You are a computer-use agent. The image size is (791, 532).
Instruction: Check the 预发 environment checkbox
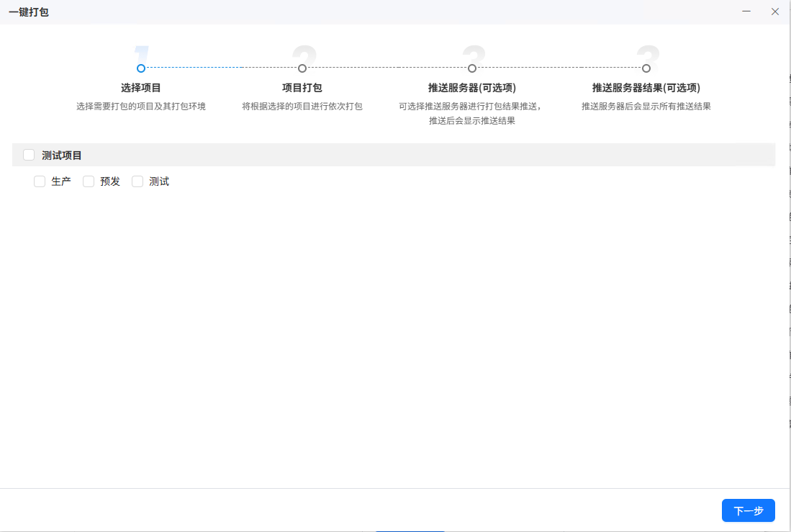89,181
